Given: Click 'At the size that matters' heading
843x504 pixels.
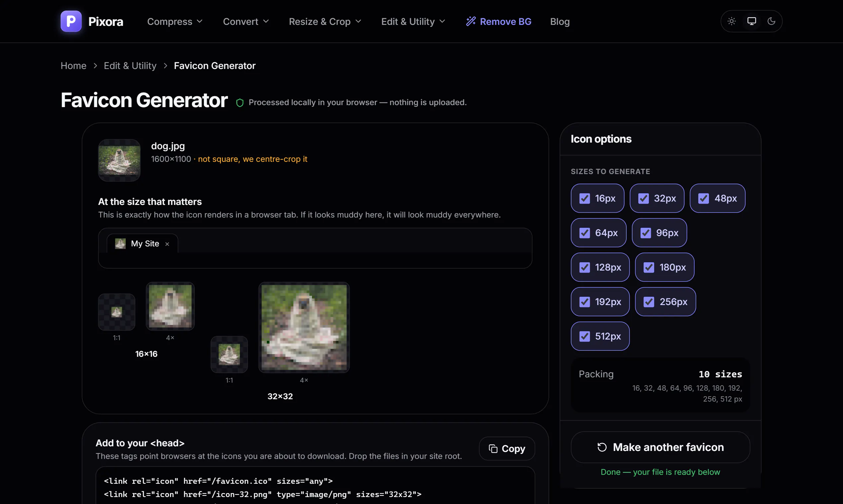Looking at the screenshot, I should (150, 202).
